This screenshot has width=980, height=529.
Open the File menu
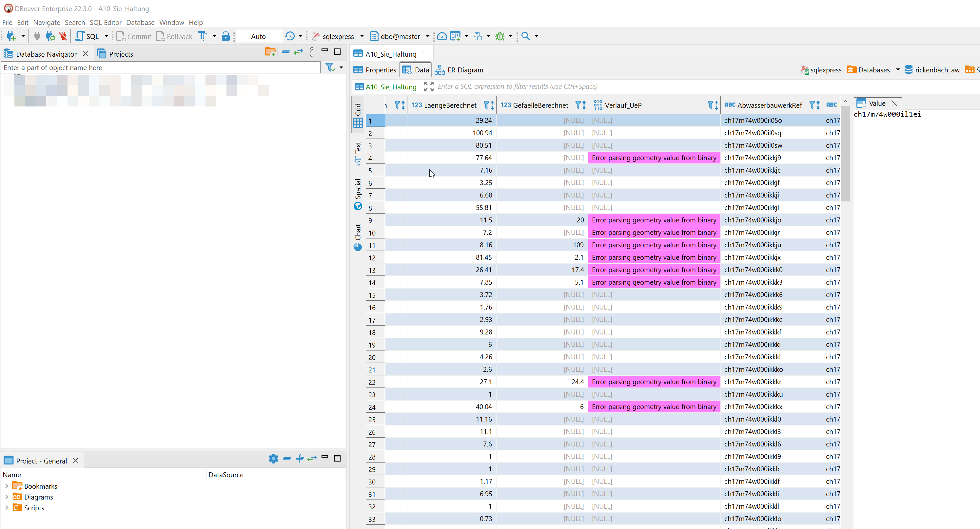[x=7, y=22]
